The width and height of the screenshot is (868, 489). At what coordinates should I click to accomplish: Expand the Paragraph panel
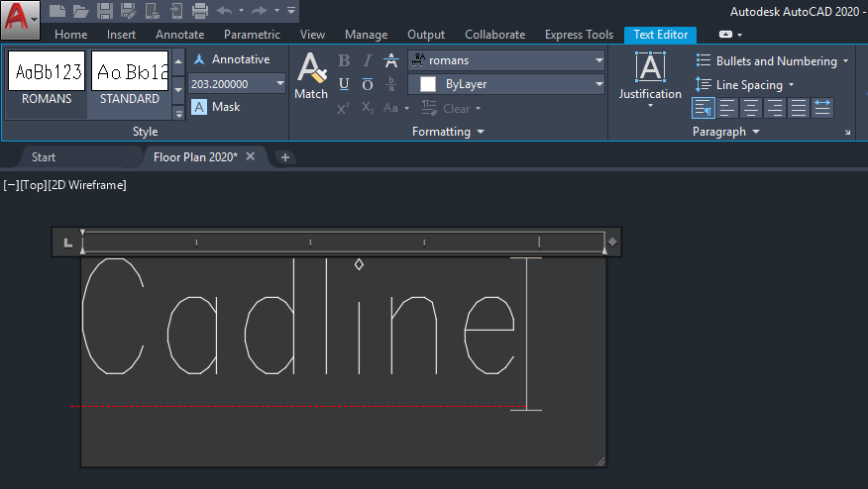(x=725, y=132)
